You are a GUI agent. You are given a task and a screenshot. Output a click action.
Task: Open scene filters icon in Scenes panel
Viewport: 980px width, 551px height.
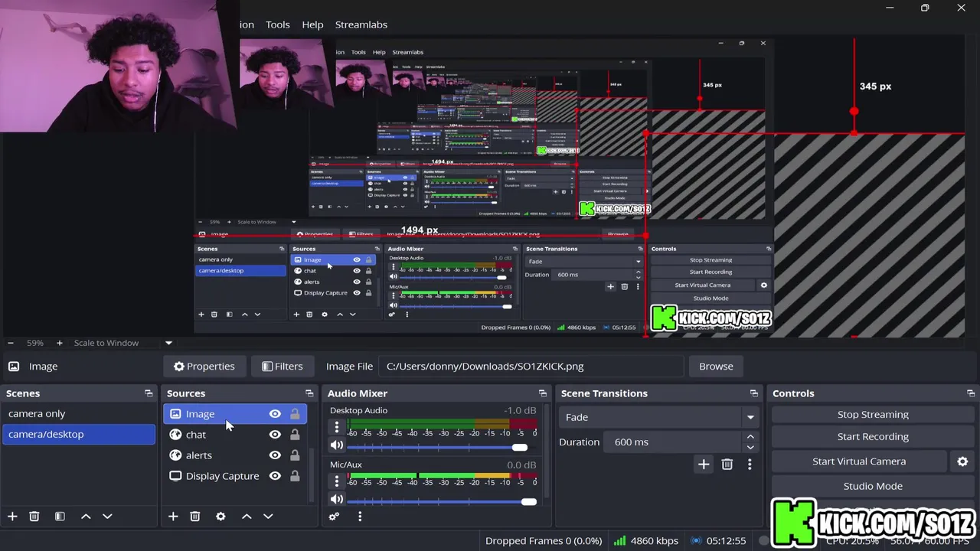tap(60, 517)
